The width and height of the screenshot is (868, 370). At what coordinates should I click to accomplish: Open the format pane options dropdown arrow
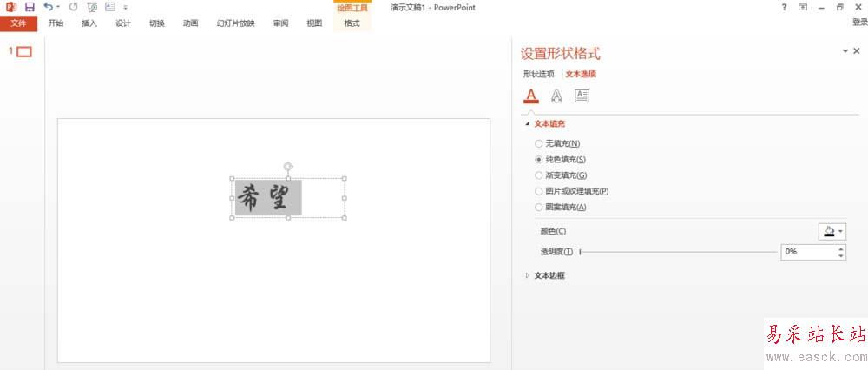845,51
